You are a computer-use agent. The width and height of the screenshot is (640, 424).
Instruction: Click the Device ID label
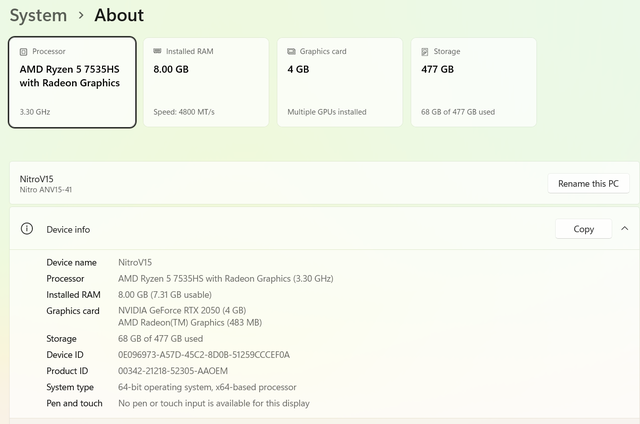(x=65, y=355)
